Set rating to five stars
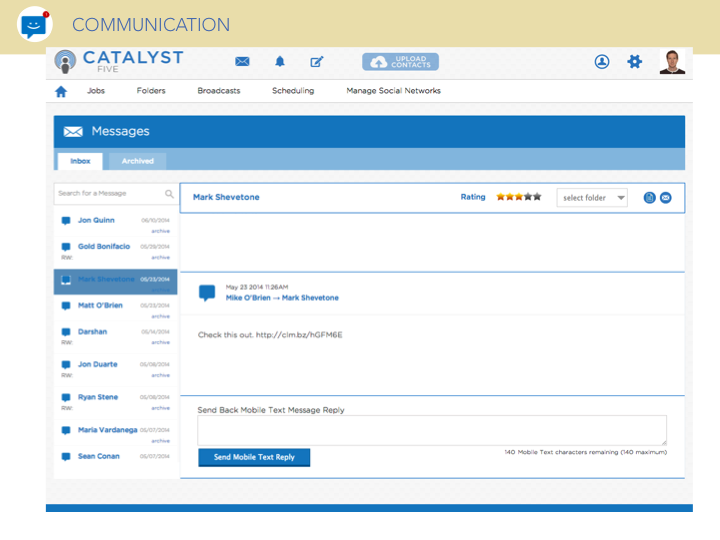This screenshot has height=540, width=720. 537,197
